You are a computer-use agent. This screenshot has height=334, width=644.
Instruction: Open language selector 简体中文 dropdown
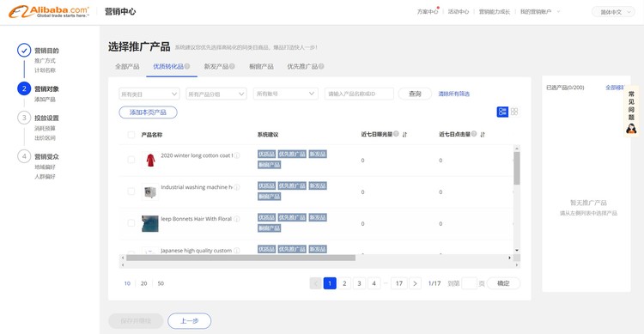[614, 12]
